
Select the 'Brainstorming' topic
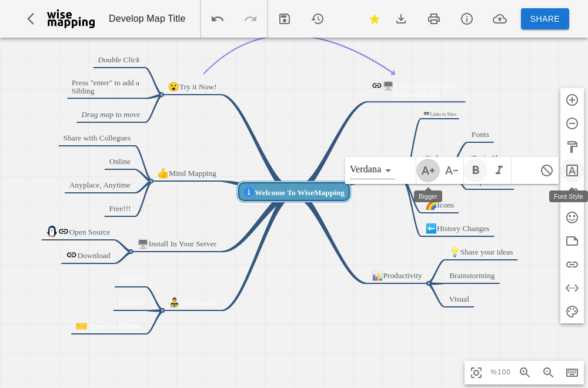point(472,276)
